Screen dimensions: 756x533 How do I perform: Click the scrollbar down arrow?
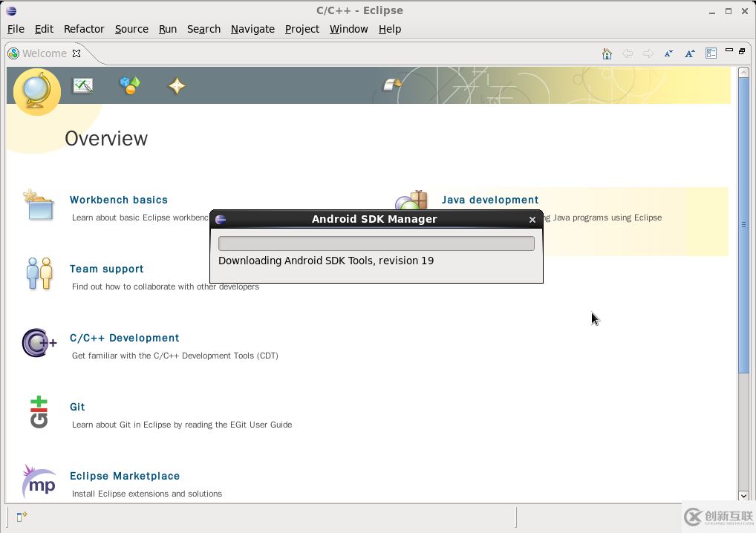point(743,495)
